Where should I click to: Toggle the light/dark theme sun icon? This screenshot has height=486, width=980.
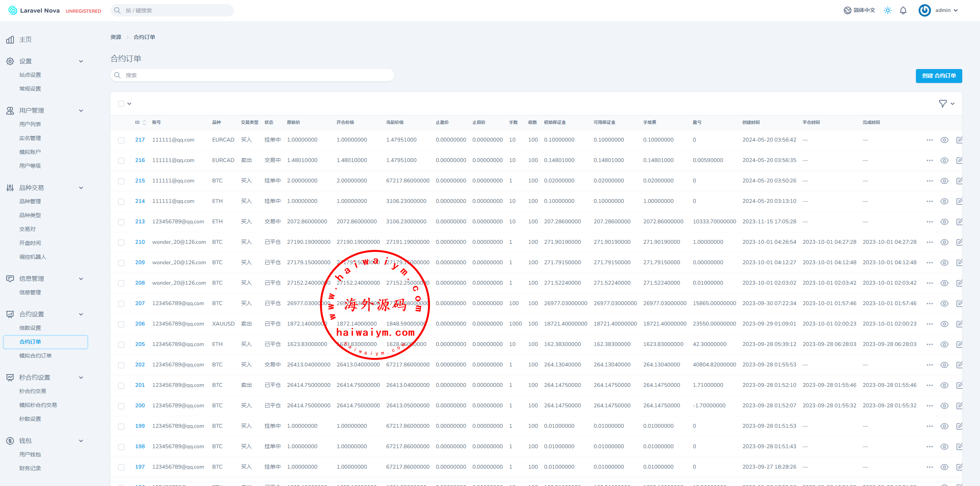pyautogui.click(x=888, y=10)
